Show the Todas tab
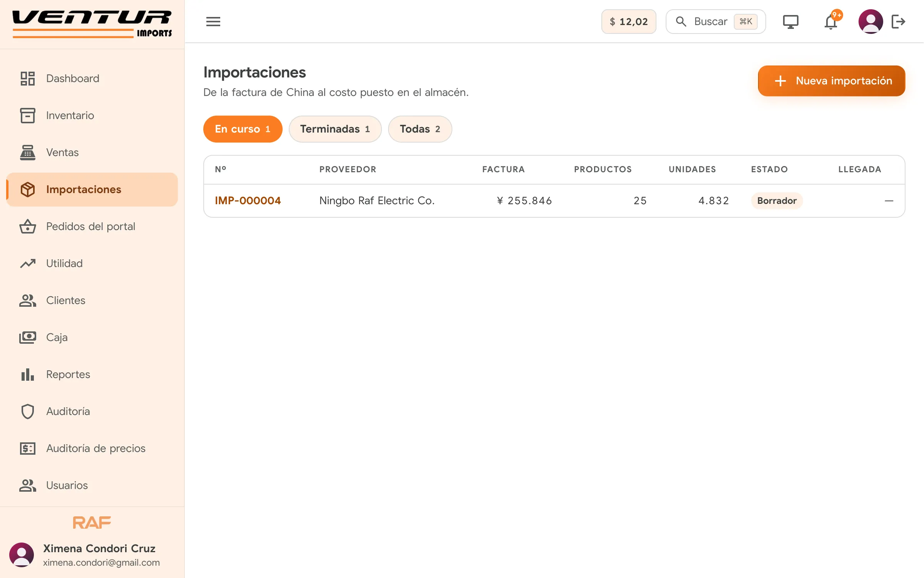Viewport: 924px width, 578px height. pos(420,129)
